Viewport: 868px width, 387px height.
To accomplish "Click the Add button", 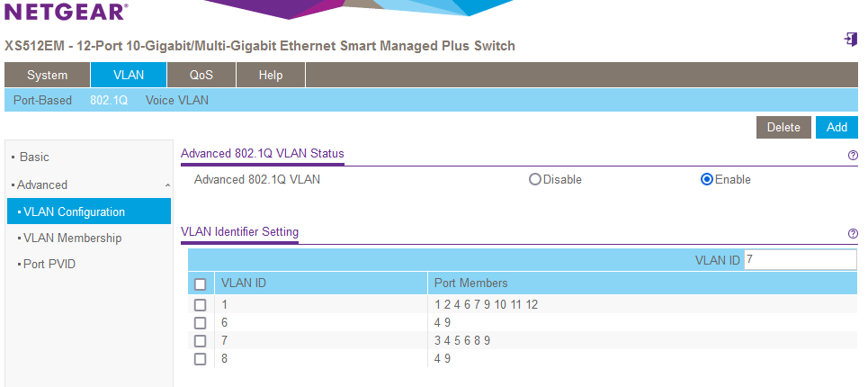I will coord(837,127).
